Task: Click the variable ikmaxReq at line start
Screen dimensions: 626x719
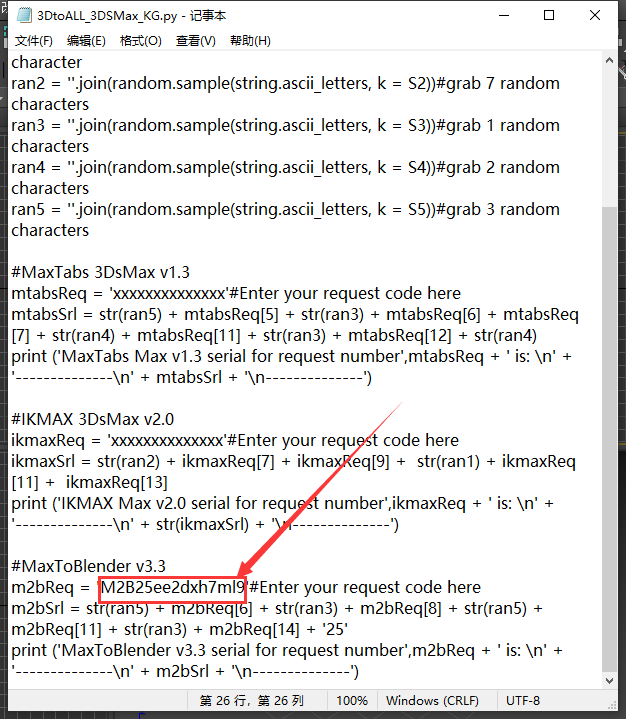Action: pos(48,441)
